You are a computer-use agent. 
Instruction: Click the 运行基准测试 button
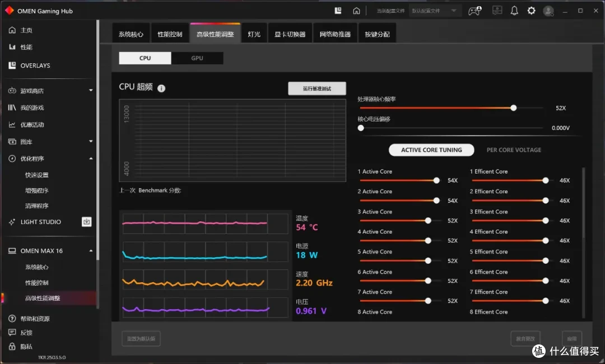(x=317, y=88)
